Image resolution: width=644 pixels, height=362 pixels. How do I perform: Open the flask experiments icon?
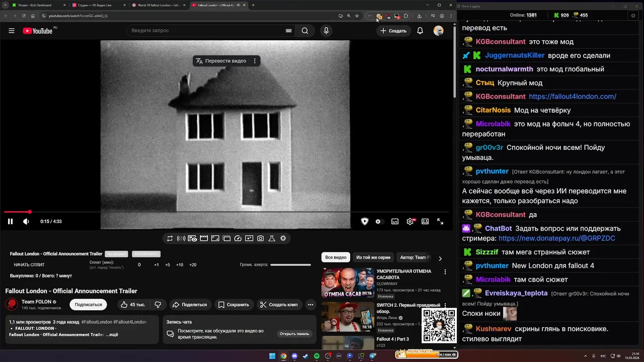[x=272, y=238]
